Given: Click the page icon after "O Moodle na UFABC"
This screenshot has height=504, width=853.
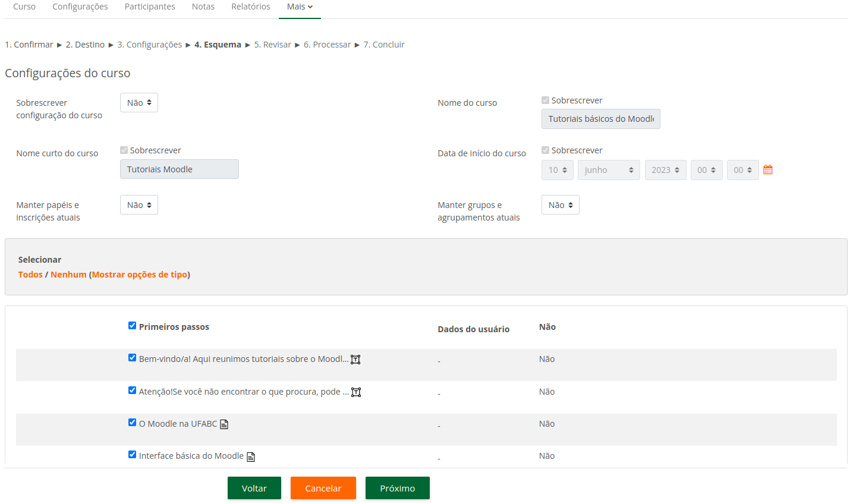Looking at the screenshot, I should pyautogui.click(x=224, y=424).
